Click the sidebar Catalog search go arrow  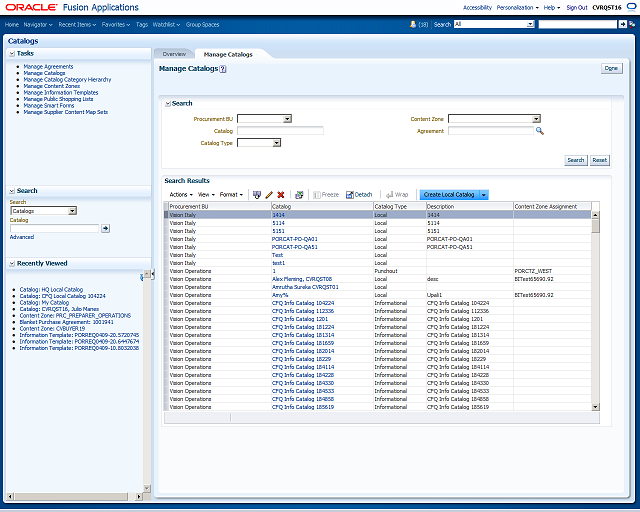(105, 228)
